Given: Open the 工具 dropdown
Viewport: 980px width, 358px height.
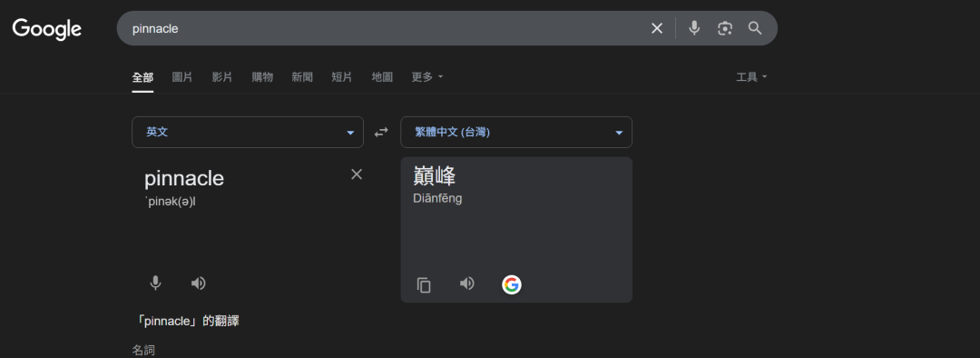Looking at the screenshot, I should coord(752,77).
